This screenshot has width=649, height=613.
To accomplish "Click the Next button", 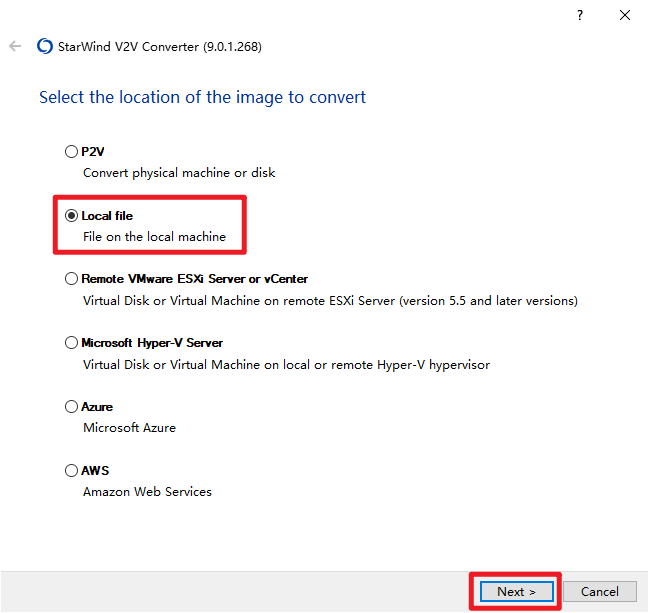I will (517, 591).
